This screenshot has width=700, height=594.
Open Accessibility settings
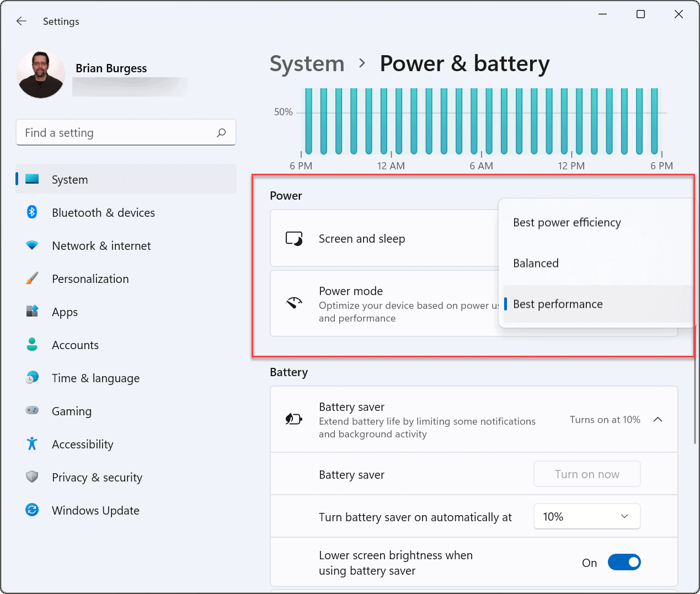tap(32, 444)
